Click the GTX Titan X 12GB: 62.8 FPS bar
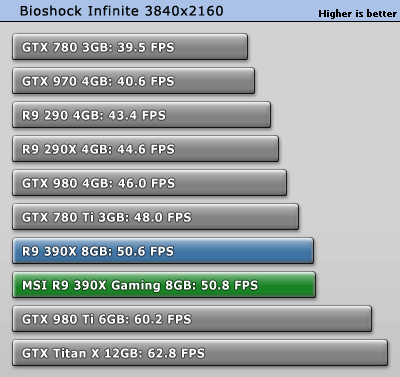400x377 pixels. pyautogui.click(x=200, y=353)
